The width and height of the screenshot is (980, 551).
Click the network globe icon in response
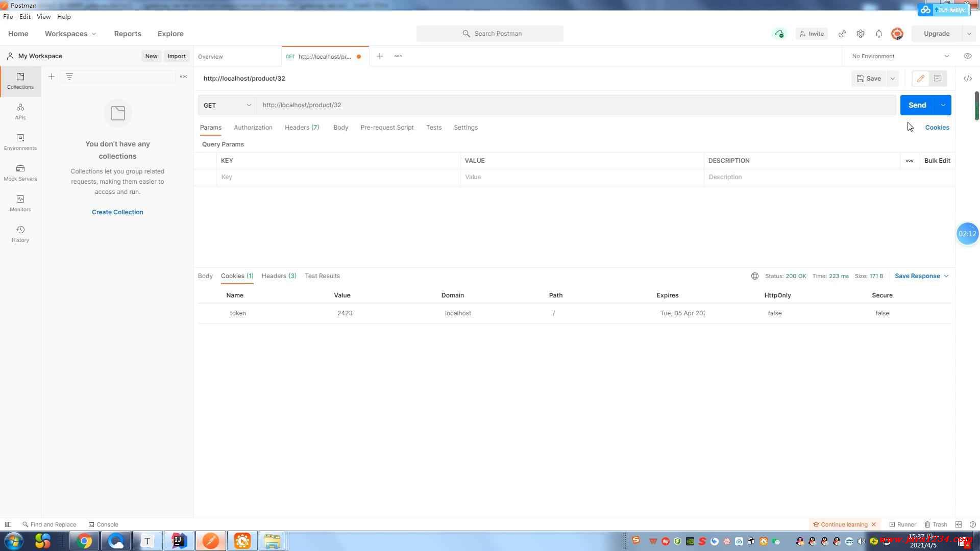[755, 276]
